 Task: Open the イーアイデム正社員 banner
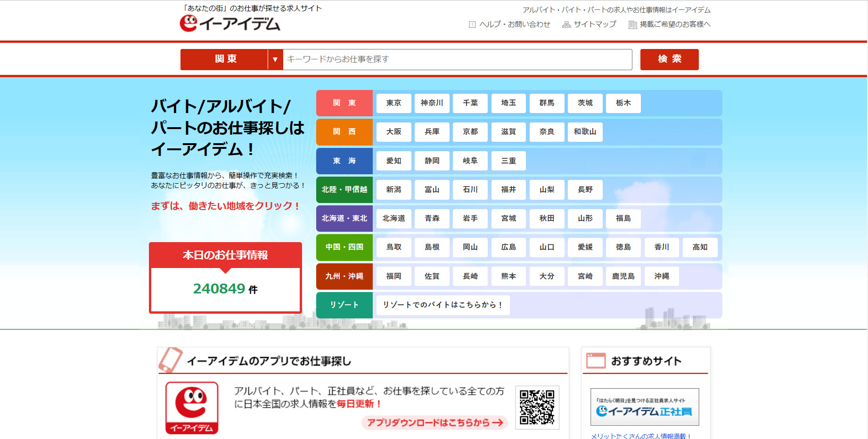click(645, 407)
